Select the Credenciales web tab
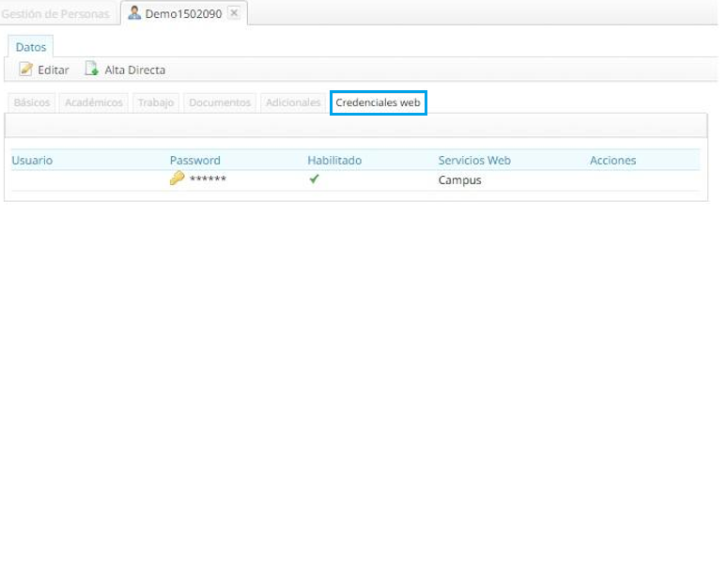 point(379,102)
